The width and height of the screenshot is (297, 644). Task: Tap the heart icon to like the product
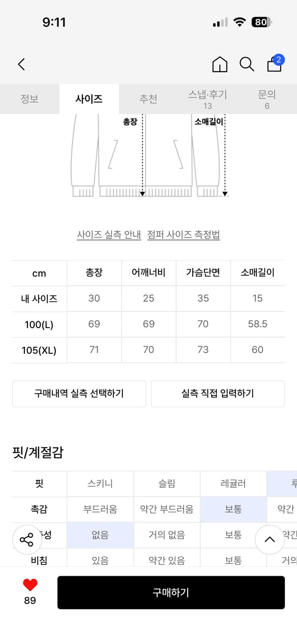pos(29,584)
